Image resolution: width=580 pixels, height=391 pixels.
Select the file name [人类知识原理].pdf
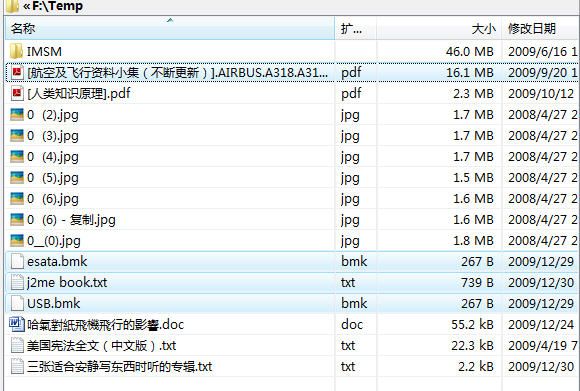(78, 94)
